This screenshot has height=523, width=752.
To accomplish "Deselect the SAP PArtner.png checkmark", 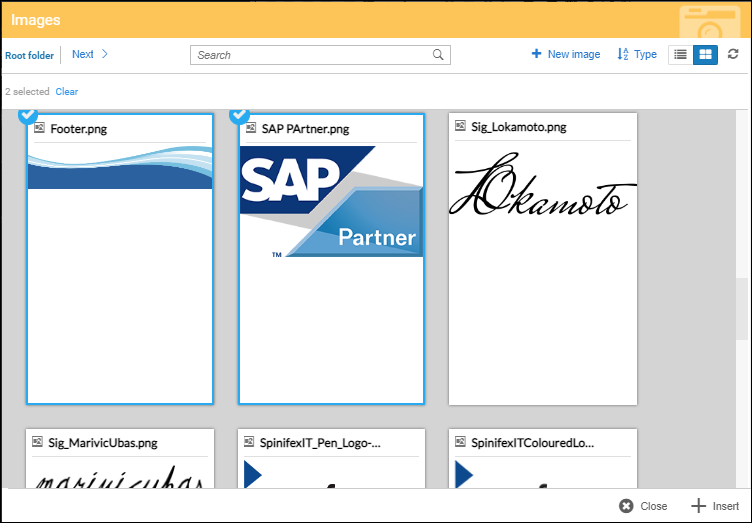I will point(240,116).
